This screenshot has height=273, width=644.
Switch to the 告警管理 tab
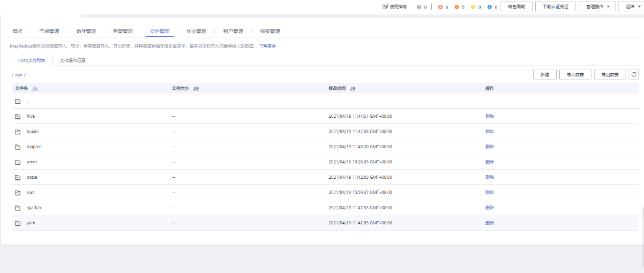click(123, 31)
